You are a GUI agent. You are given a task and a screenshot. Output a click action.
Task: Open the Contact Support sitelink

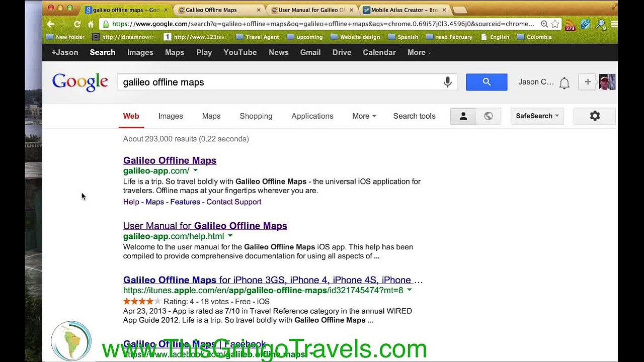coord(234,202)
